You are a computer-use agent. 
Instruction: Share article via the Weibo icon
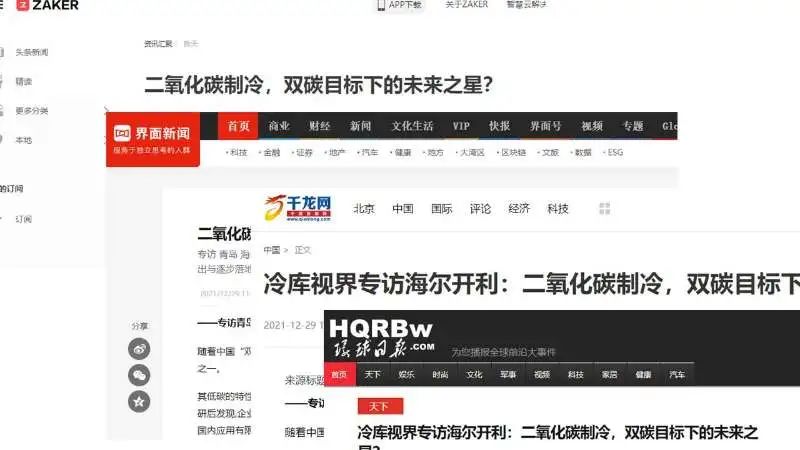click(x=139, y=349)
